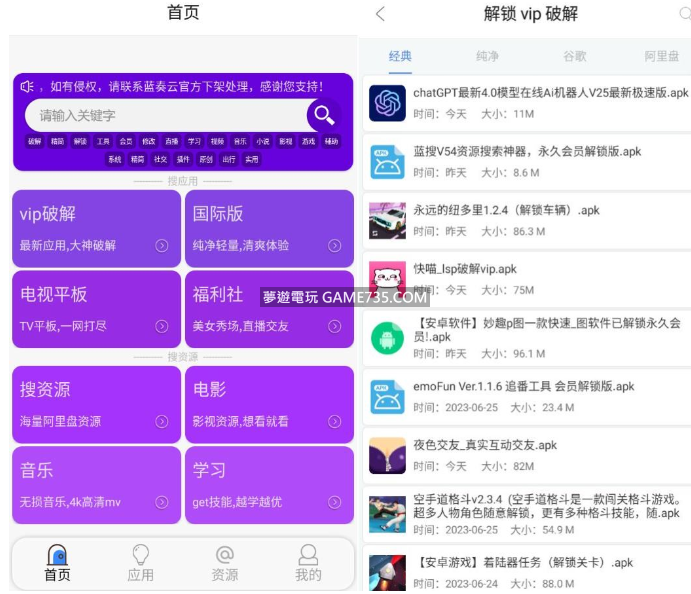
Task: Open 永远的纽多里1.2.4 apk entry
Action: coord(527,220)
